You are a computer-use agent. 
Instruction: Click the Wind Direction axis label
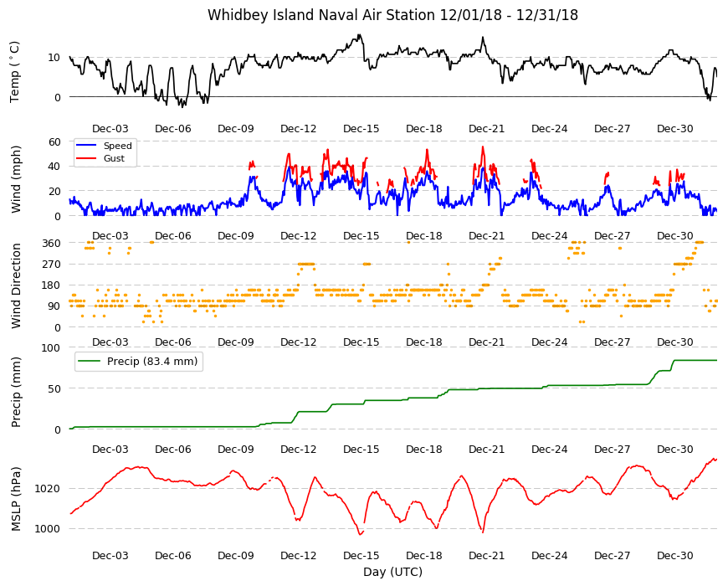click(16, 285)
